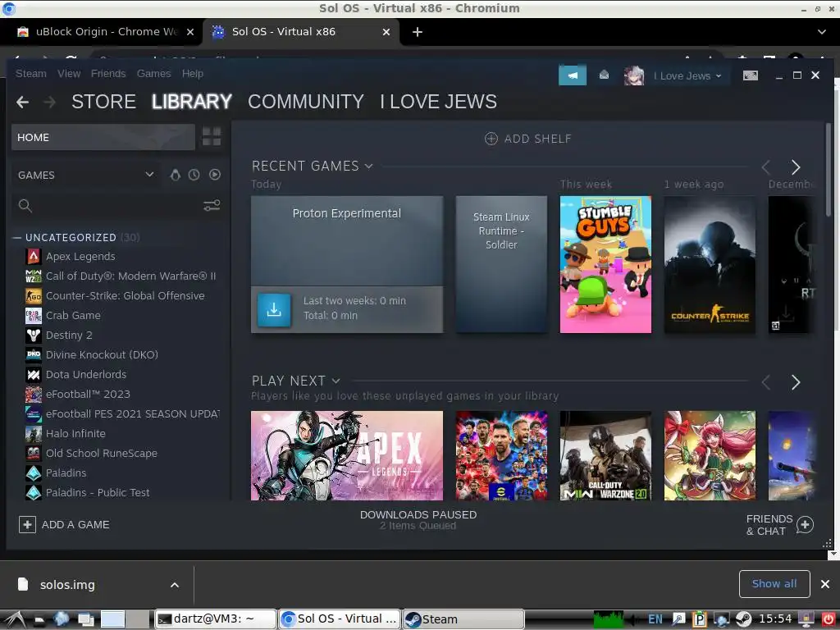The width and height of the screenshot is (840, 630).
Task: Open the I LOVE JEWS profile tab
Action: point(439,102)
